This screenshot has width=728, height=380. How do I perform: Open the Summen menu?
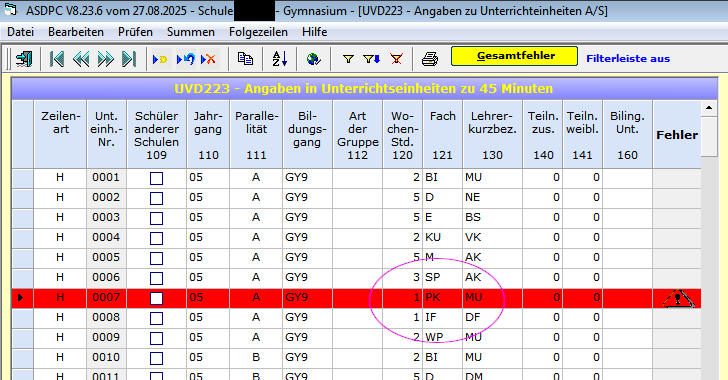[191, 32]
